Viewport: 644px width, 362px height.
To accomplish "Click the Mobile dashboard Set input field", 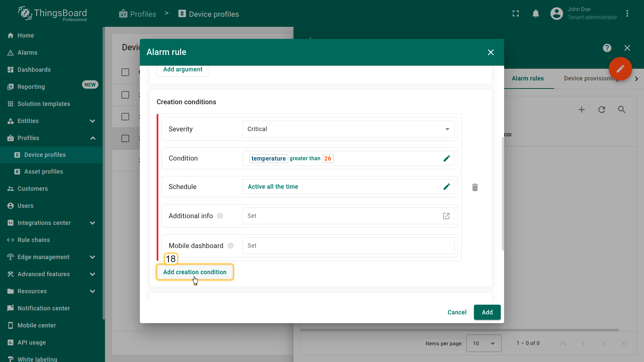I will point(348,246).
